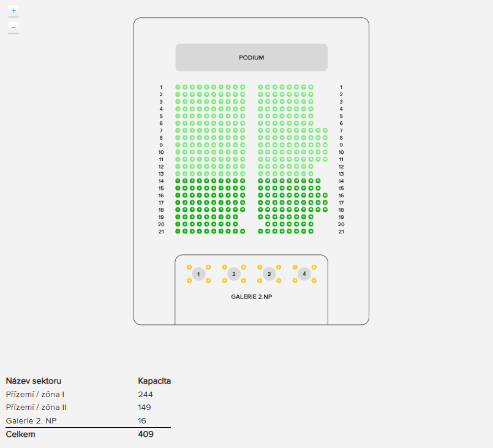Click the Kapacita column header
The height and width of the screenshot is (448, 493).
154,381
